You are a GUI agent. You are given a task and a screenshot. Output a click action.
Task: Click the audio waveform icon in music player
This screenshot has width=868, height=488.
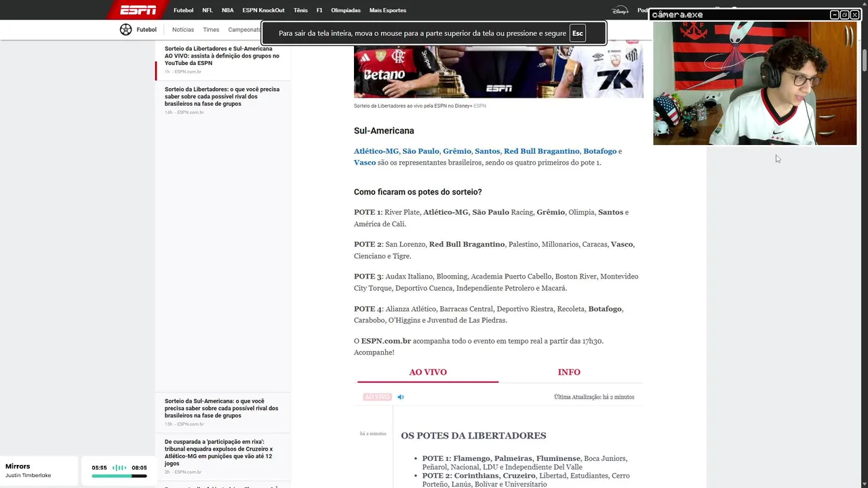119,468
